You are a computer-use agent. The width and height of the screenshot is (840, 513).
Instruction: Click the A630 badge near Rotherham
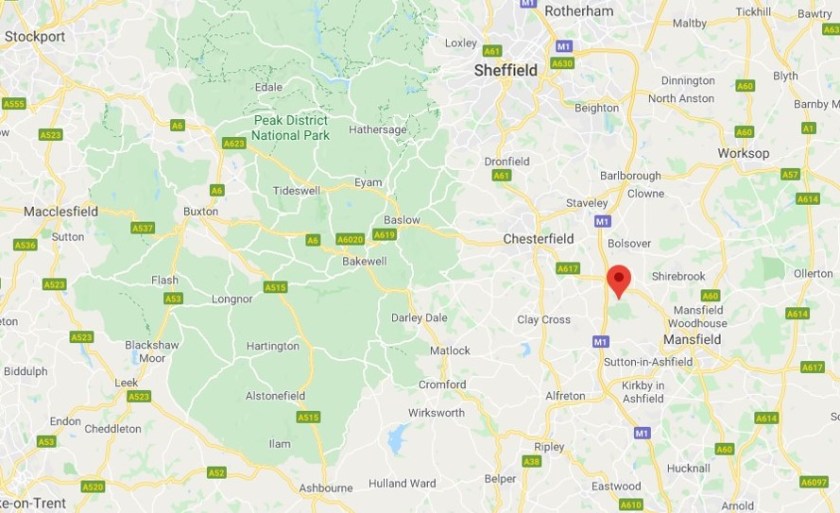(x=562, y=63)
